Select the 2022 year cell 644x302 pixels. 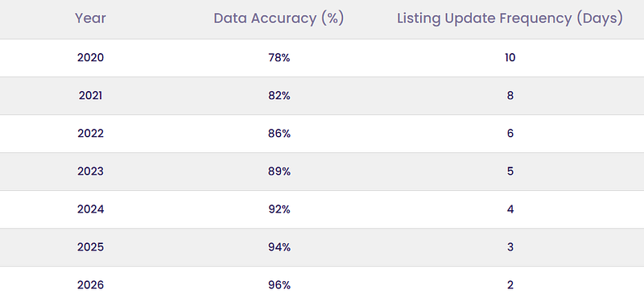(x=90, y=134)
